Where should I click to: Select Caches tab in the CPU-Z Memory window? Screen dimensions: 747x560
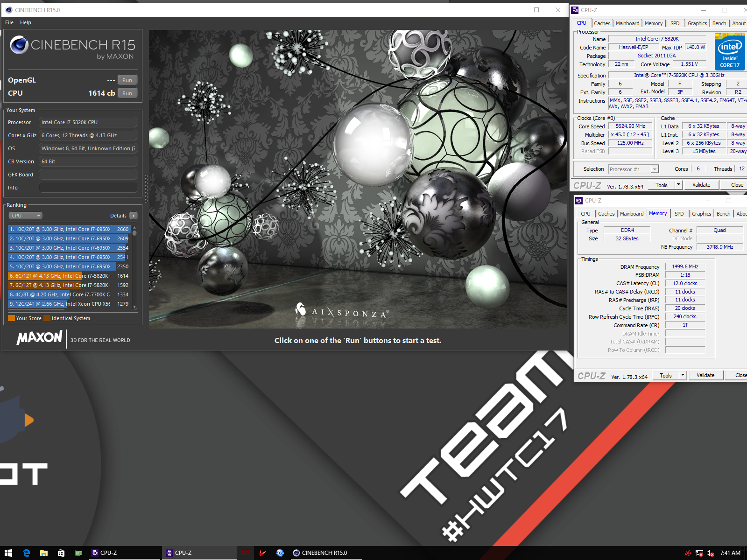point(606,214)
